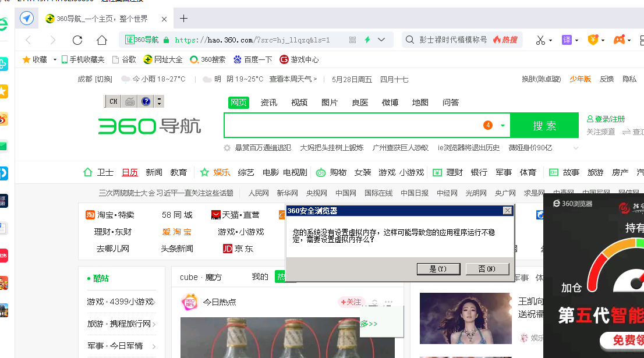Expand the address bar dropdown chevron
Image resolution: width=644 pixels, height=358 pixels.
[381, 40]
